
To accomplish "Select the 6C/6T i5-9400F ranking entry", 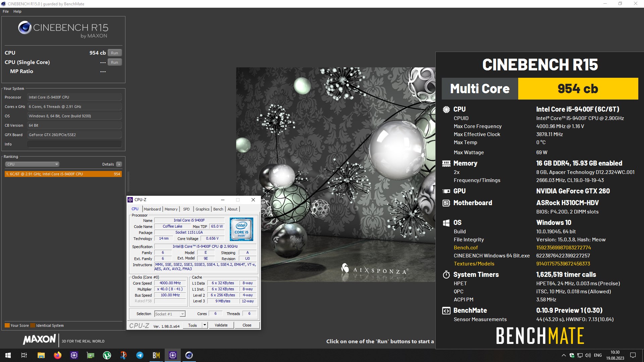I will coord(63,174).
